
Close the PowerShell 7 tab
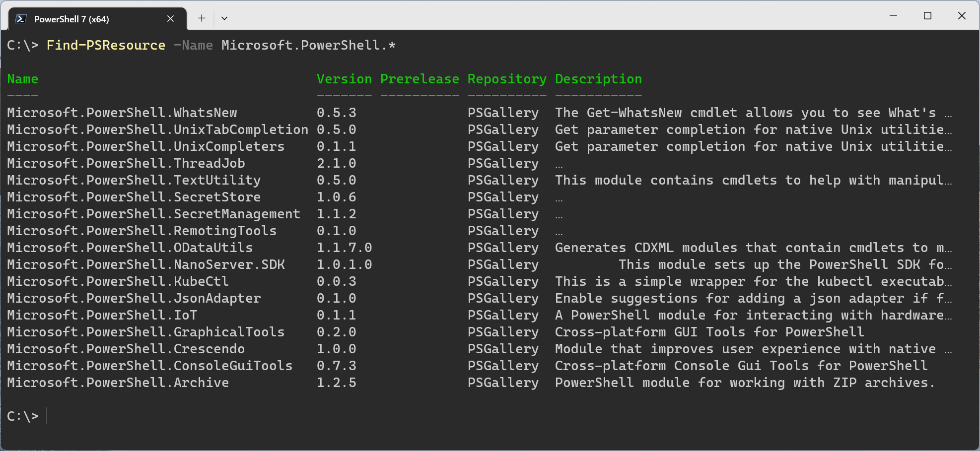point(170,18)
